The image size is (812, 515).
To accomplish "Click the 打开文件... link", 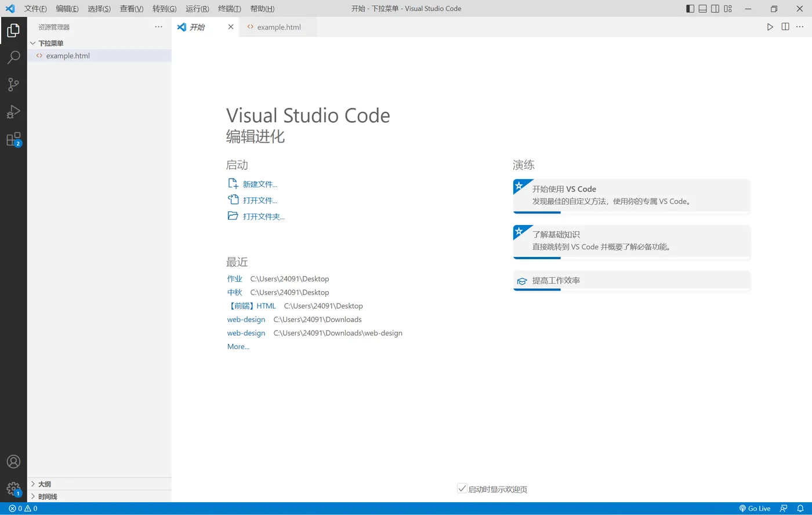I will tap(260, 201).
